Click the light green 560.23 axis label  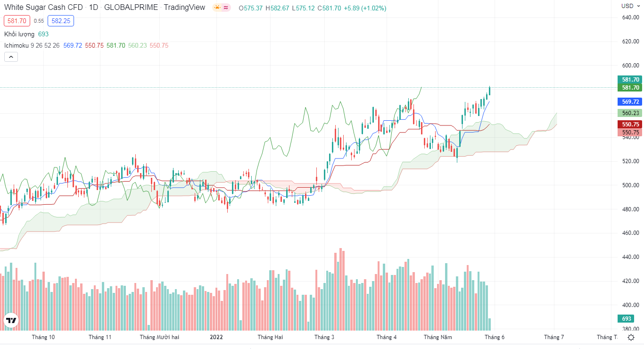pyautogui.click(x=630, y=113)
